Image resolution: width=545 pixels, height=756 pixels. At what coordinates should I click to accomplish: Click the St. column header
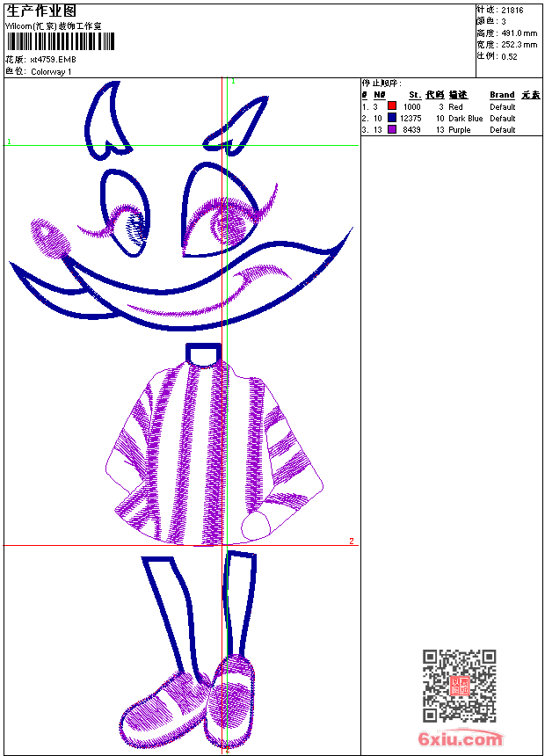click(x=415, y=95)
